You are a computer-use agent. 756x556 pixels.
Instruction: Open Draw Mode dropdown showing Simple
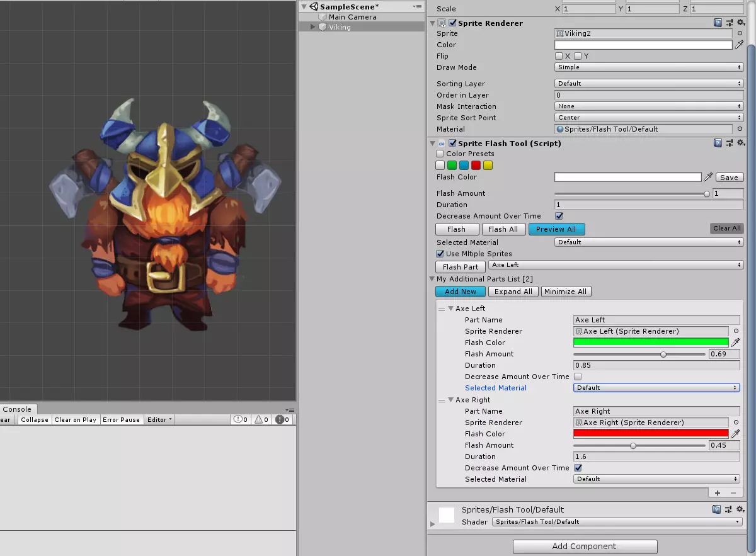click(649, 67)
